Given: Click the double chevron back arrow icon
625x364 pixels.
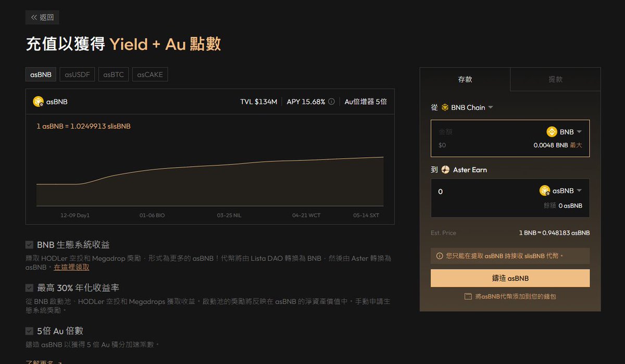Looking at the screenshot, I should pyautogui.click(x=34, y=17).
